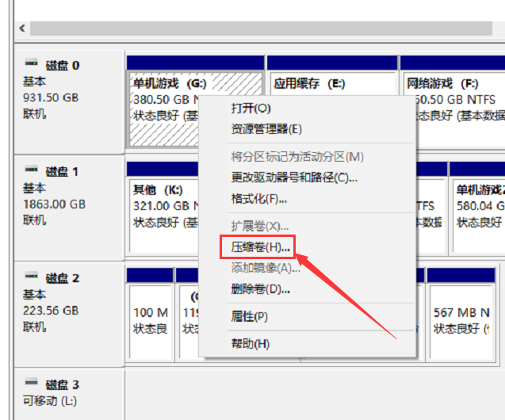The height and width of the screenshot is (420, 505).
Task: Open the volume via 打开(O)
Action: coord(251,108)
